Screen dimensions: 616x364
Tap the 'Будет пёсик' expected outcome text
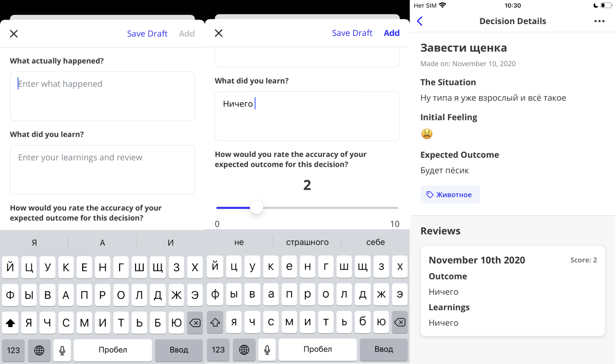coord(445,170)
